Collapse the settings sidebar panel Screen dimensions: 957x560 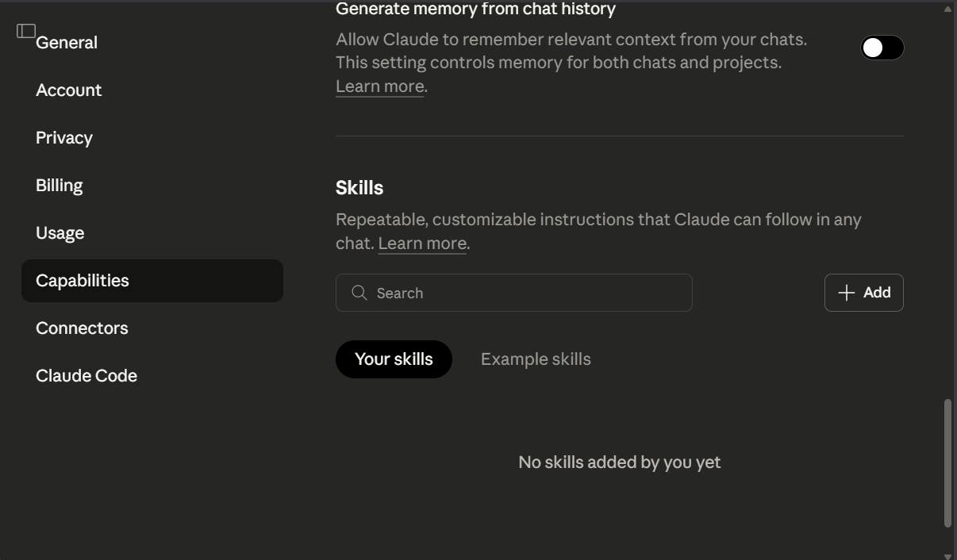point(25,29)
